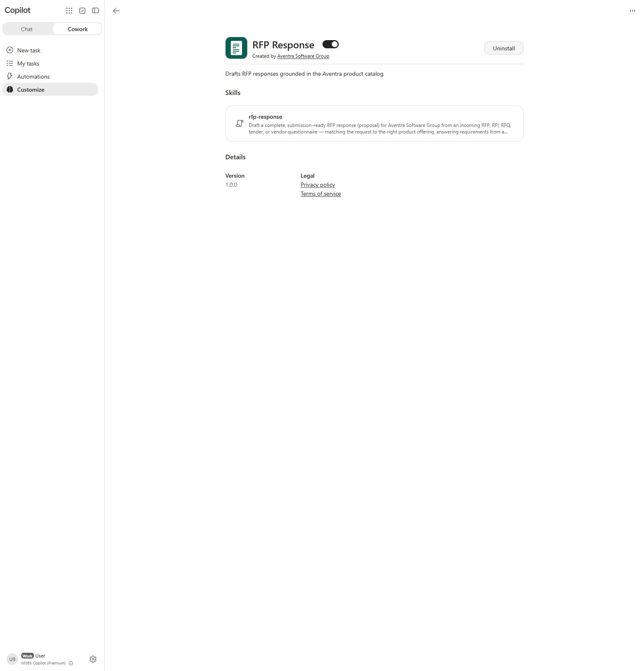
Task: Click the rfp-response skill script icon
Action: click(240, 123)
